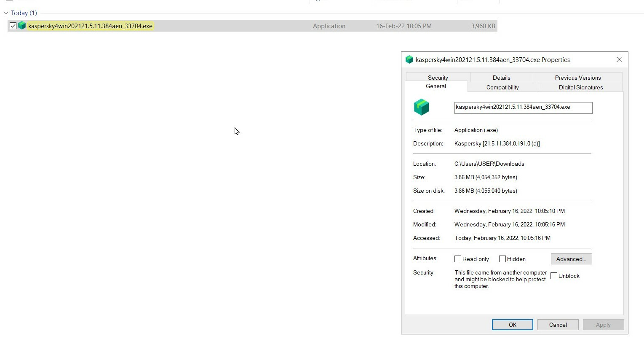Click the Apply button
644x350 pixels.
603,325
